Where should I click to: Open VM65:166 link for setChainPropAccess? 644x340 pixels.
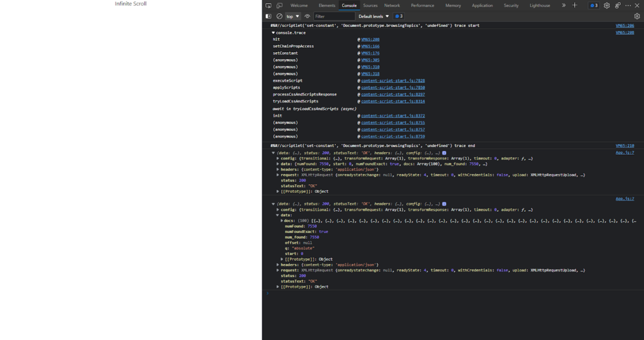point(370,47)
